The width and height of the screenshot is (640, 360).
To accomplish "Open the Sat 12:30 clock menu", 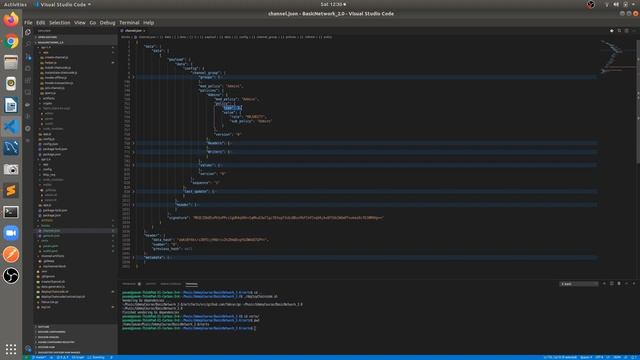I will pyautogui.click(x=333, y=4).
